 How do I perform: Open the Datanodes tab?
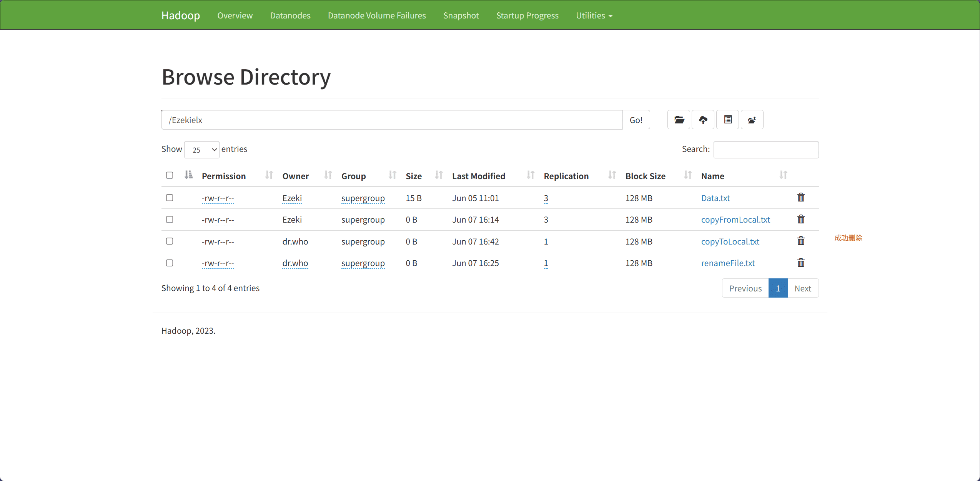[x=290, y=15]
